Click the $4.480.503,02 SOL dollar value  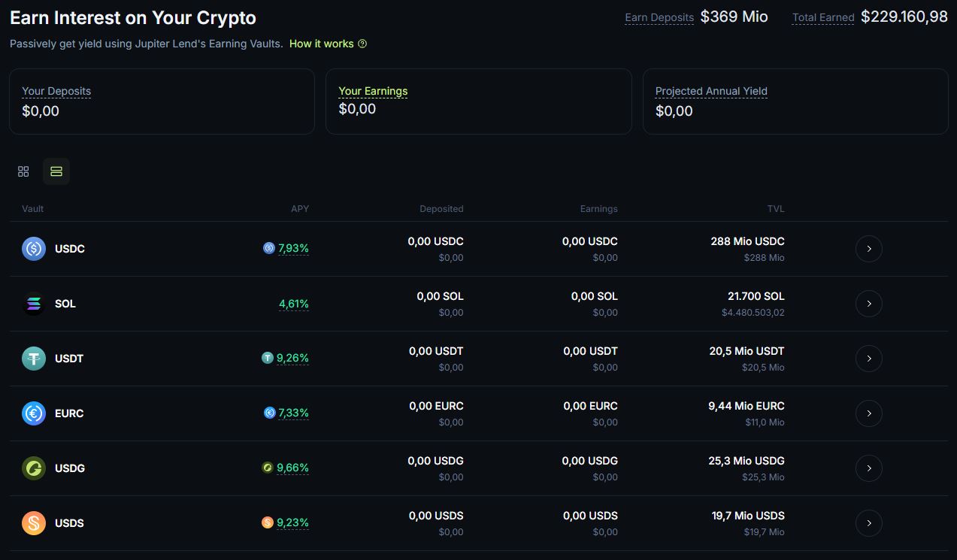tap(753, 313)
